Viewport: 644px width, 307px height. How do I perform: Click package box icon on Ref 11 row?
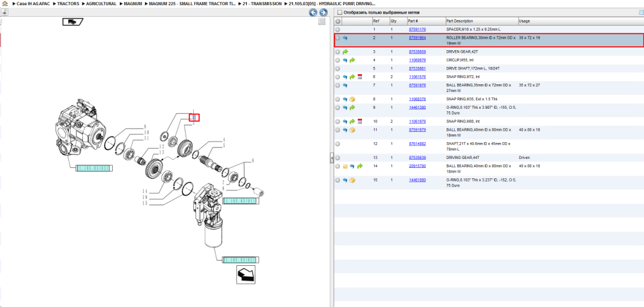(x=352, y=130)
